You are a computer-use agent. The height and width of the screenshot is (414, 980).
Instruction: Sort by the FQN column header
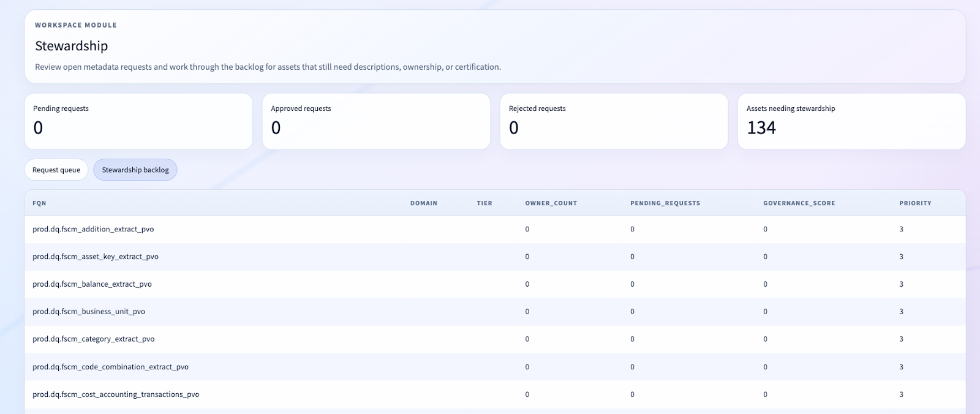point(39,203)
